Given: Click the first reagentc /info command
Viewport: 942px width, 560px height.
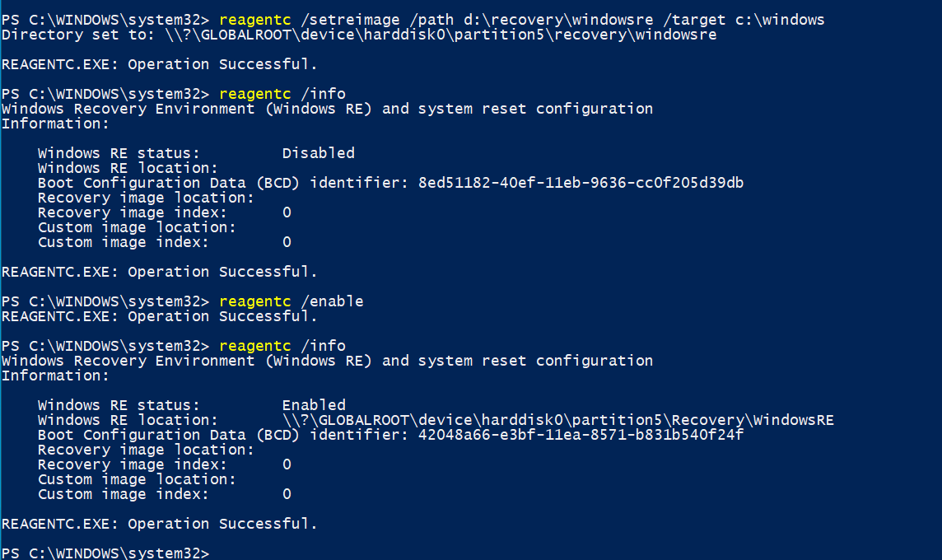Looking at the screenshot, I should 282,93.
